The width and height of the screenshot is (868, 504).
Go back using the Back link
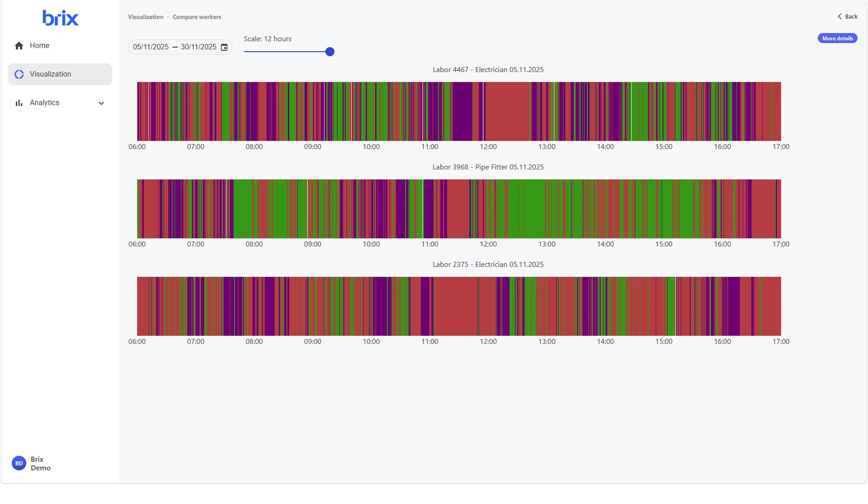(847, 16)
